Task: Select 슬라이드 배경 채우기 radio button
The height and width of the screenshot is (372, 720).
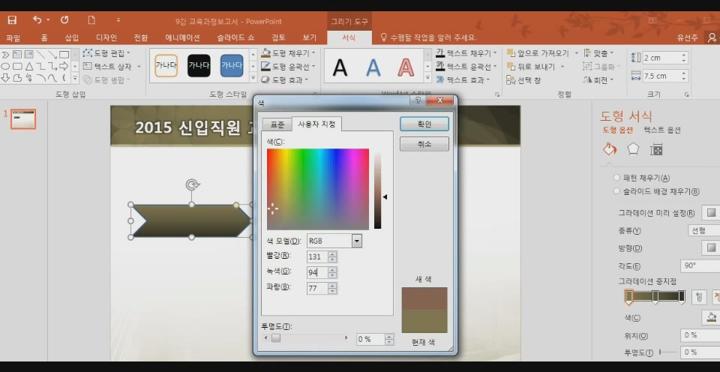Action: [x=617, y=192]
